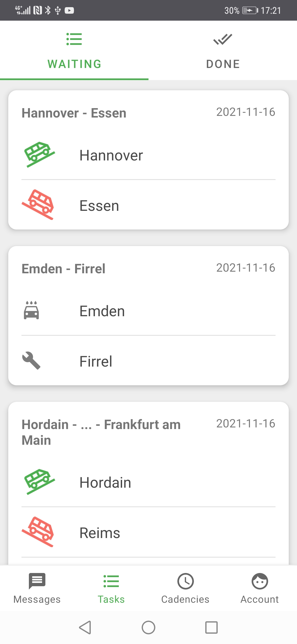Switch to the Done tab
297x644 pixels.
223,51
